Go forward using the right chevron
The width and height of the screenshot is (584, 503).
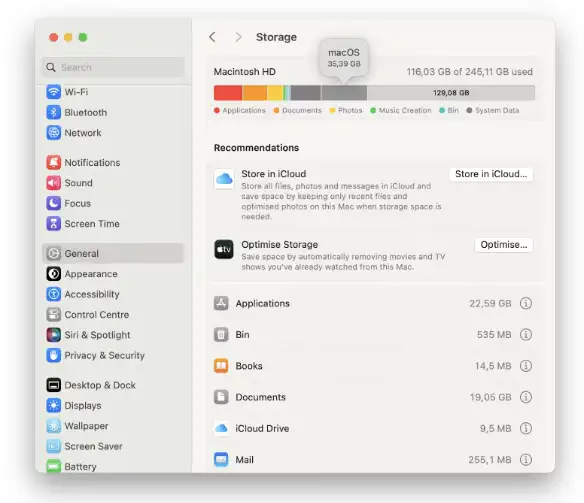[238, 37]
